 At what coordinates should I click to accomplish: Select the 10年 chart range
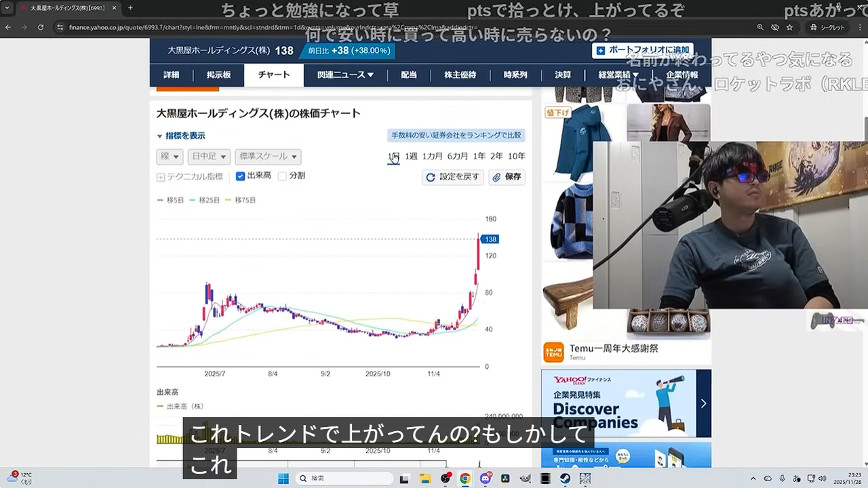(517, 157)
